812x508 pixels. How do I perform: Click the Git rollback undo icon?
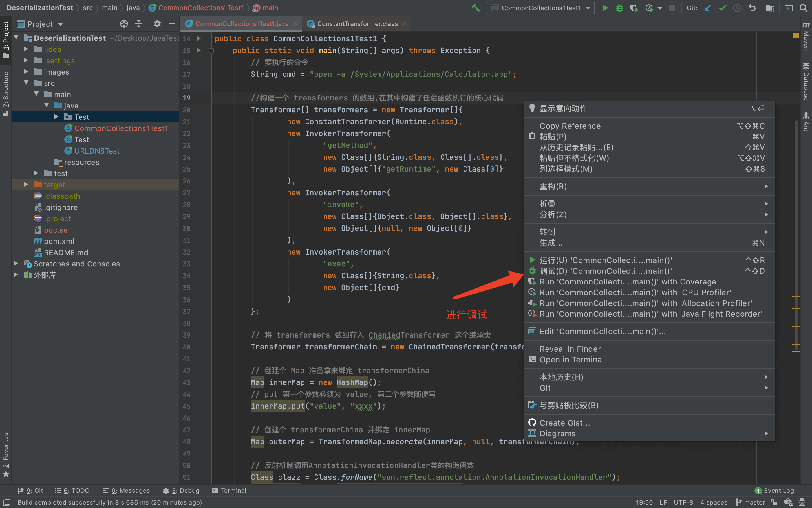point(752,8)
